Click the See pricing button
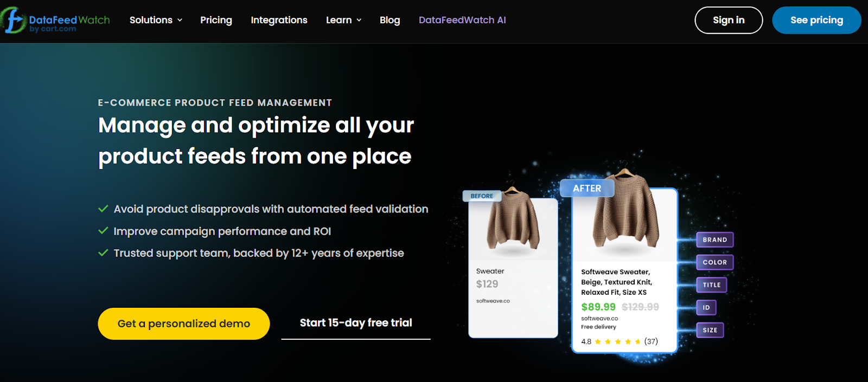868x382 pixels. pos(816,20)
